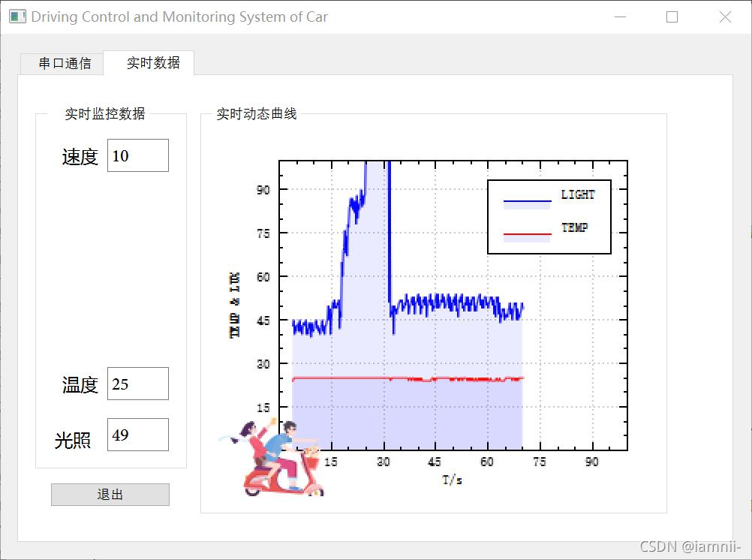Click inside the 光照 light input field
The width and height of the screenshot is (752, 560).
click(138, 434)
